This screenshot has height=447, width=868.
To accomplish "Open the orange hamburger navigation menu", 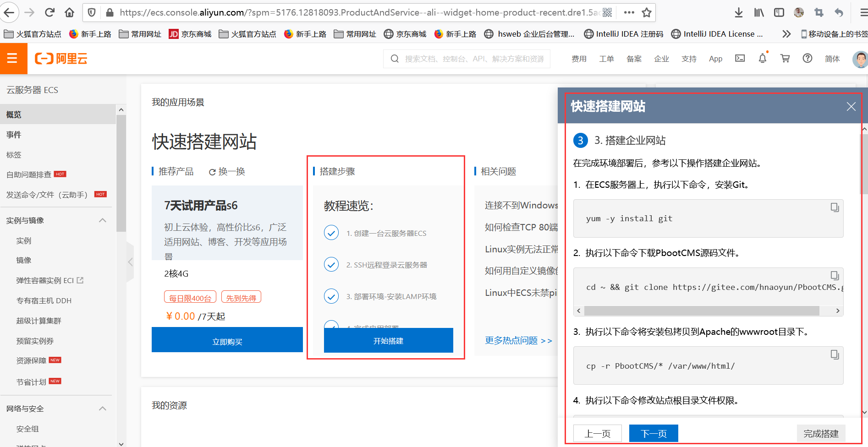I will click(12, 59).
